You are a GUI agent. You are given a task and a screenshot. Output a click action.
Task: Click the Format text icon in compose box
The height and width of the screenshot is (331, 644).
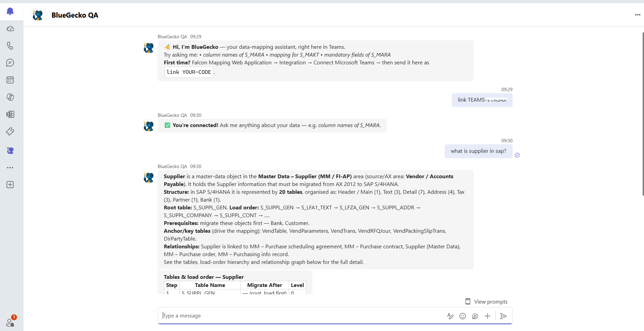(450, 316)
